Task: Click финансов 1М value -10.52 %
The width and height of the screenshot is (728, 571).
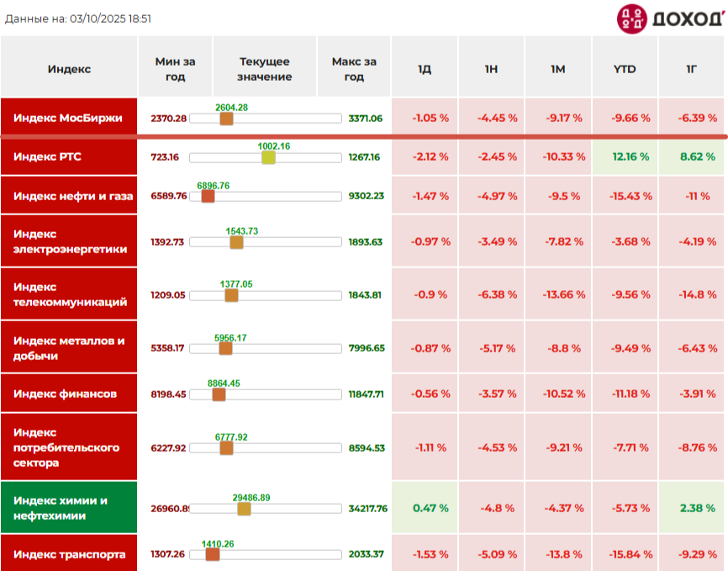Action: [563, 394]
